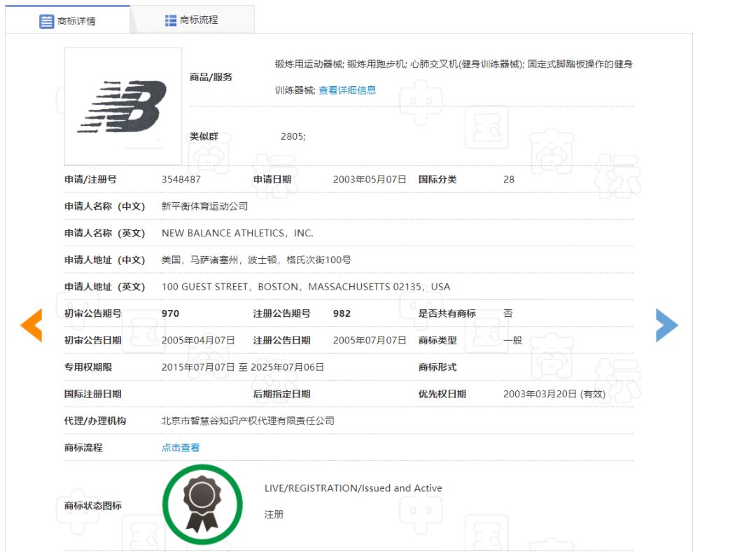Select international class value 28
This screenshot has width=756, height=552.
(x=509, y=179)
